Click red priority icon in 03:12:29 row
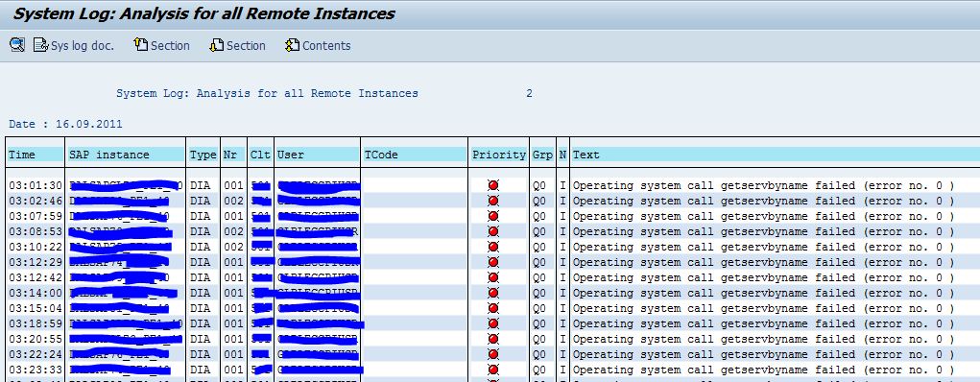The width and height of the screenshot is (980, 382). [x=493, y=262]
